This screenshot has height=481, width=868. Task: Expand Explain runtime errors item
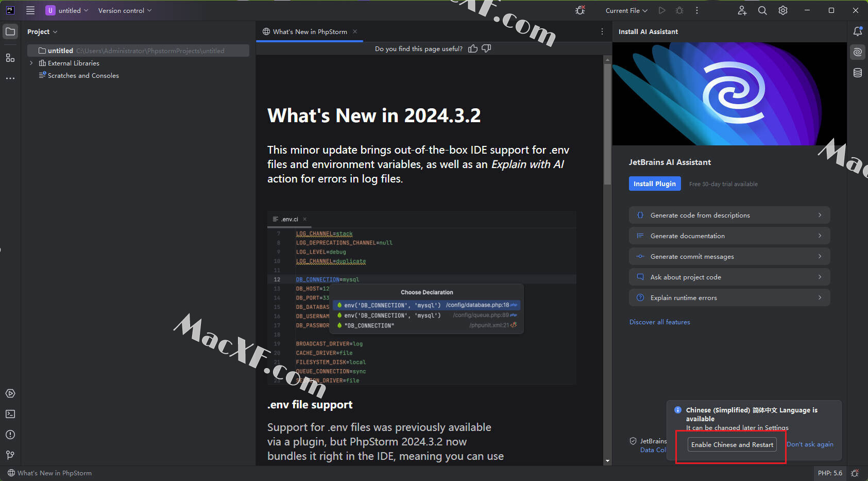(x=729, y=297)
